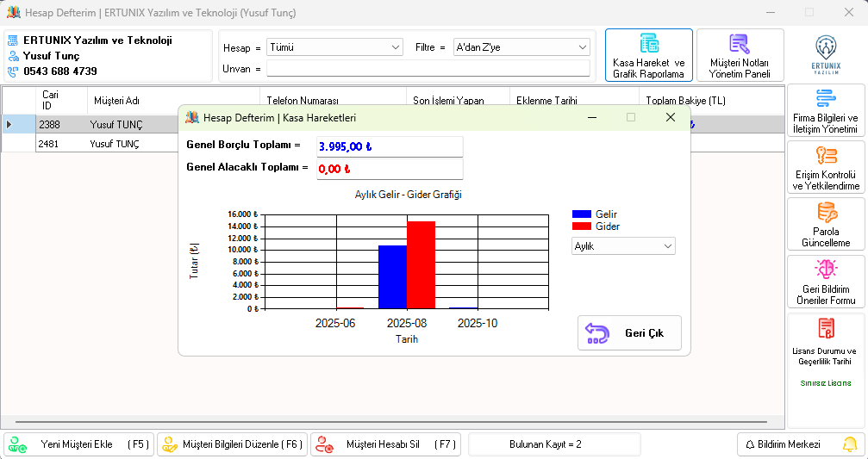868x459 pixels.
Task: Click the blue Gelir legend swatch
Action: tap(582, 214)
